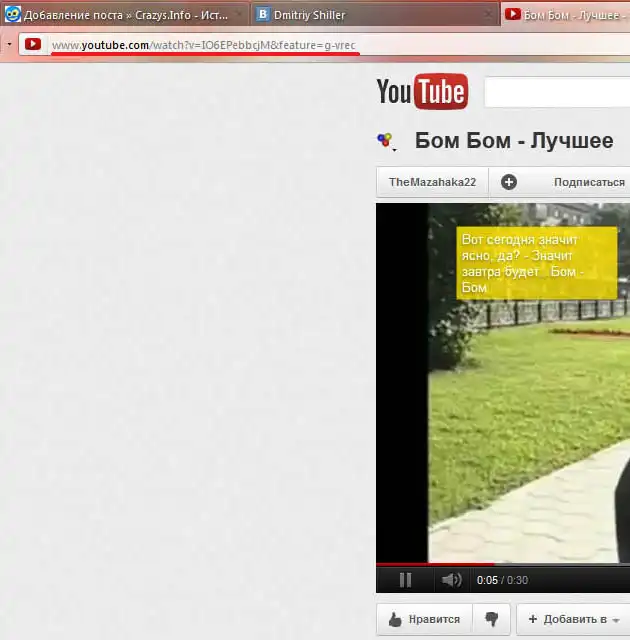Click the yellow annotation on the video
Screen dimensions: 630x640
tap(536, 263)
